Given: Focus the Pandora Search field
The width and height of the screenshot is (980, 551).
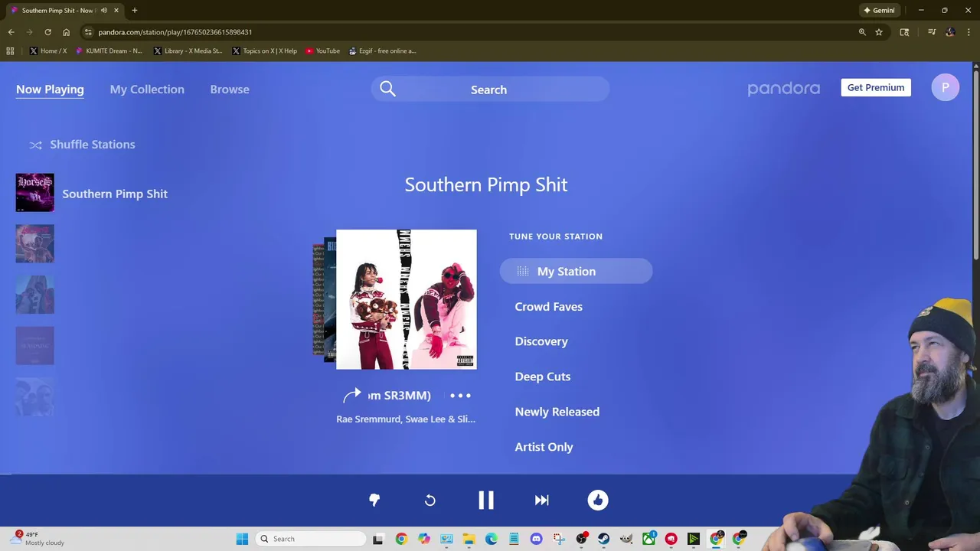Looking at the screenshot, I should 490,90.
